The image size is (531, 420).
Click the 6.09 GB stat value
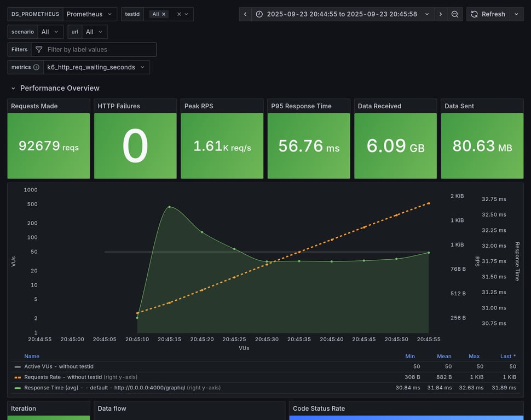click(396, 146)
